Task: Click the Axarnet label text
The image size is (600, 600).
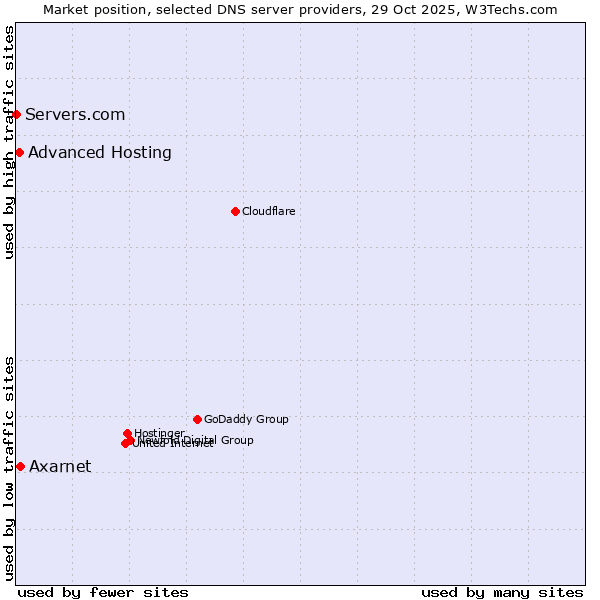Action: point(60,466)
